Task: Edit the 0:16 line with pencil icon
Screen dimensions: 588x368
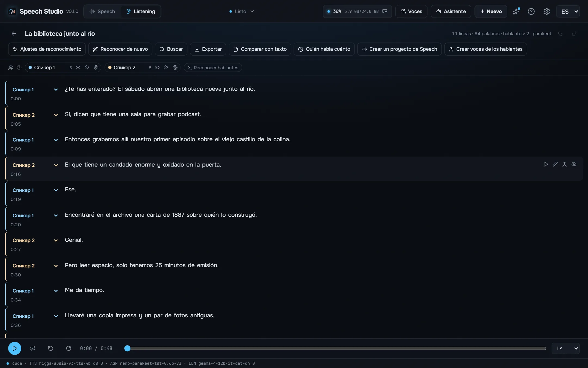Action: [x=555, y=164]
